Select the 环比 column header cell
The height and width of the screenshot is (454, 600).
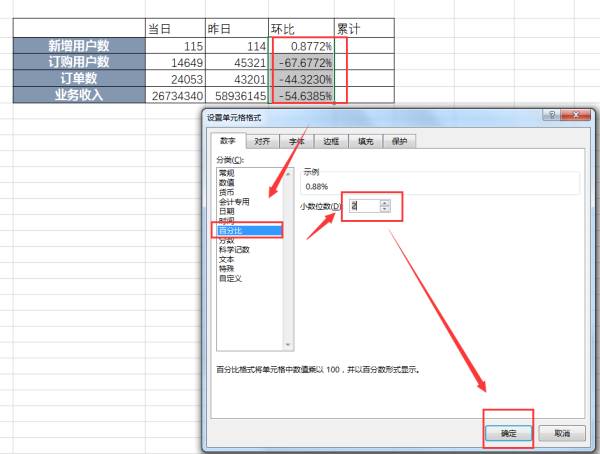[x=302, y=28]
